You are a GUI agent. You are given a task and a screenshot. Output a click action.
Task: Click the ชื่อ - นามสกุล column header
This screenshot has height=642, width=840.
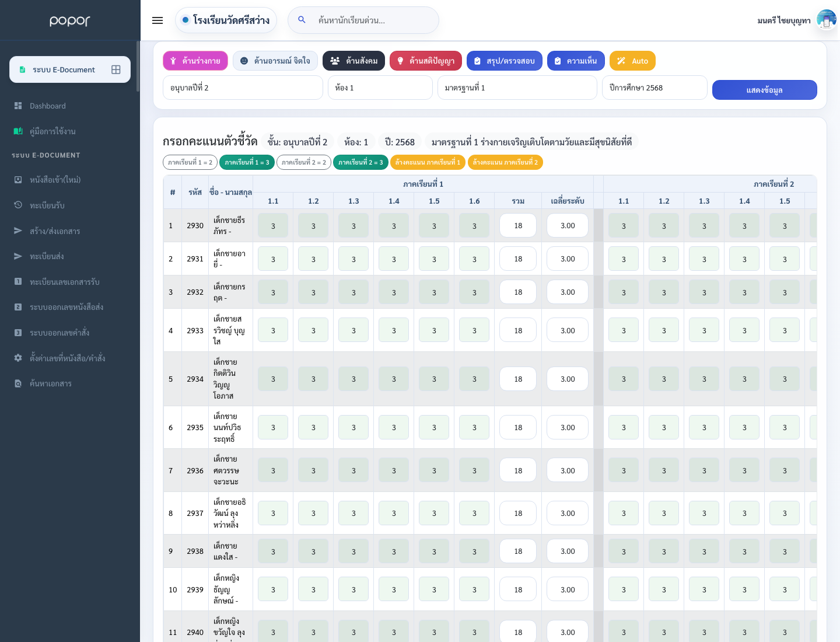click(230, 192)
